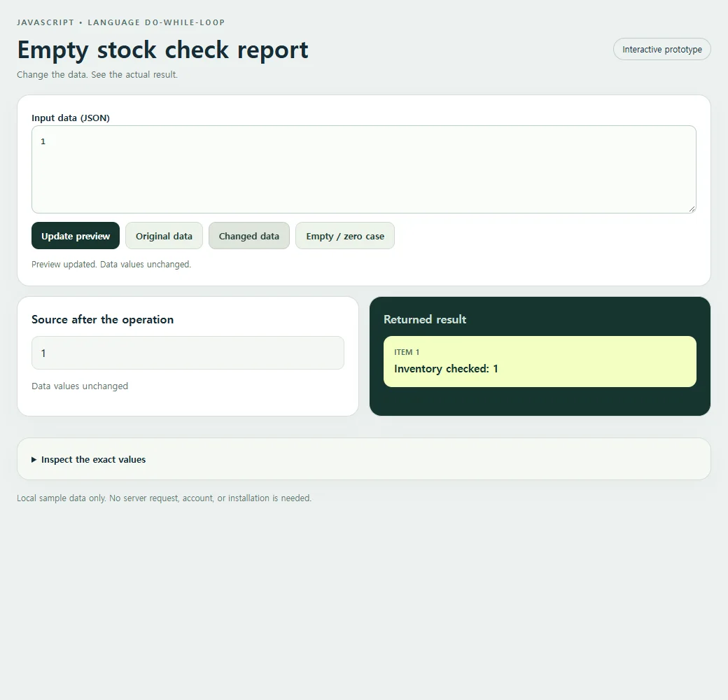Click the "Local sample data only" footer note
This screenshot has width=728, height=700.
tap(164, 498)
